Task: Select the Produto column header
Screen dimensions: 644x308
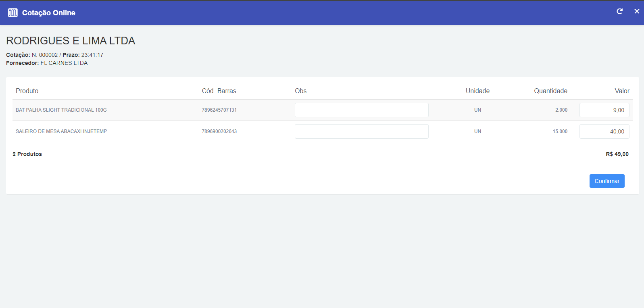Action: (x=27, y=91)
